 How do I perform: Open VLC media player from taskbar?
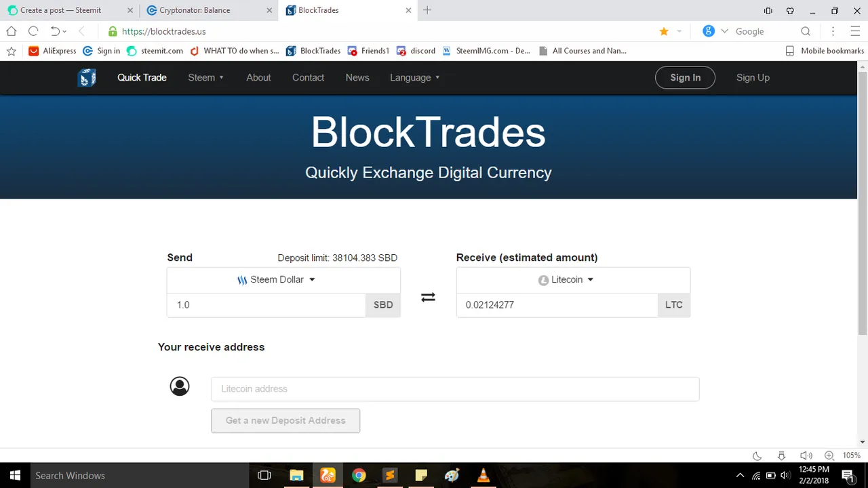coord(484,475)
